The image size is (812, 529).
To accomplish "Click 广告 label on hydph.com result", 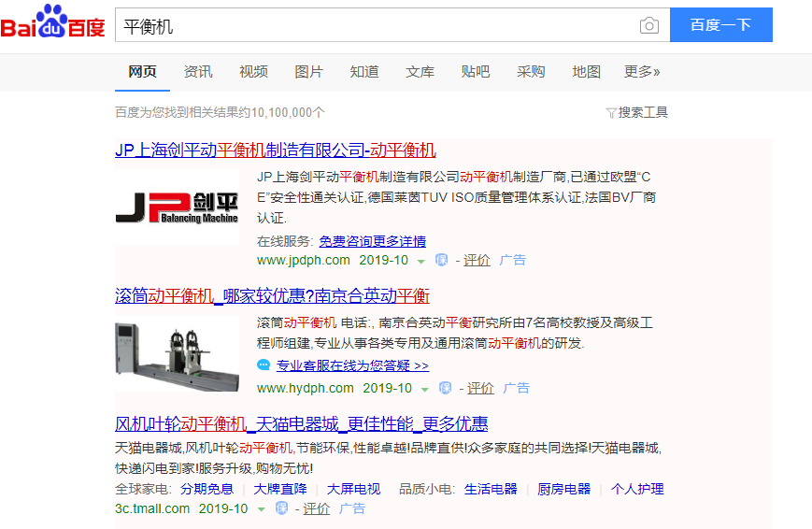I will 517,388.
